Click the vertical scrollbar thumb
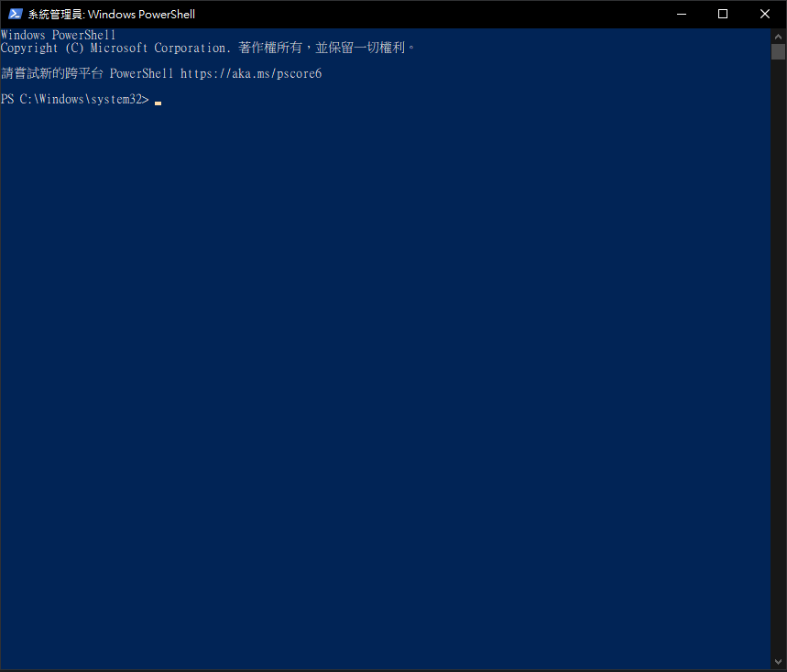The height and width of the screenshot is (672, 787). pyautogui.click(x=778, y=51)
